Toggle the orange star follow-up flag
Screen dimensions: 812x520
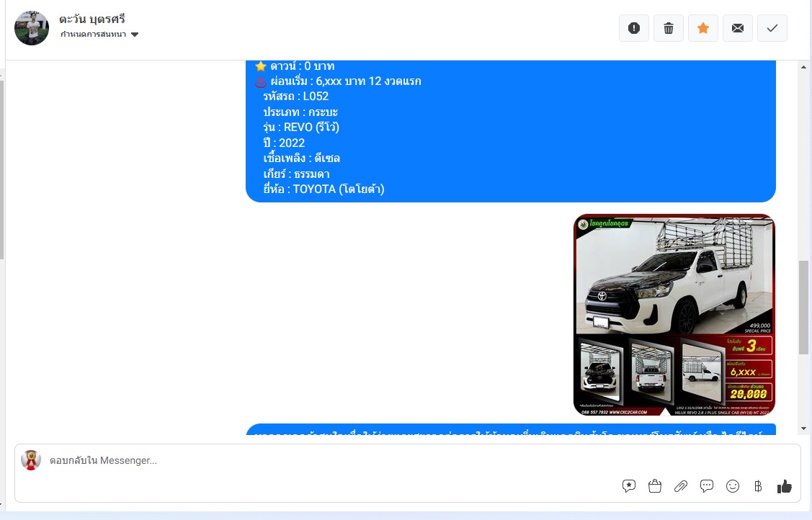[x=703, y=28]
